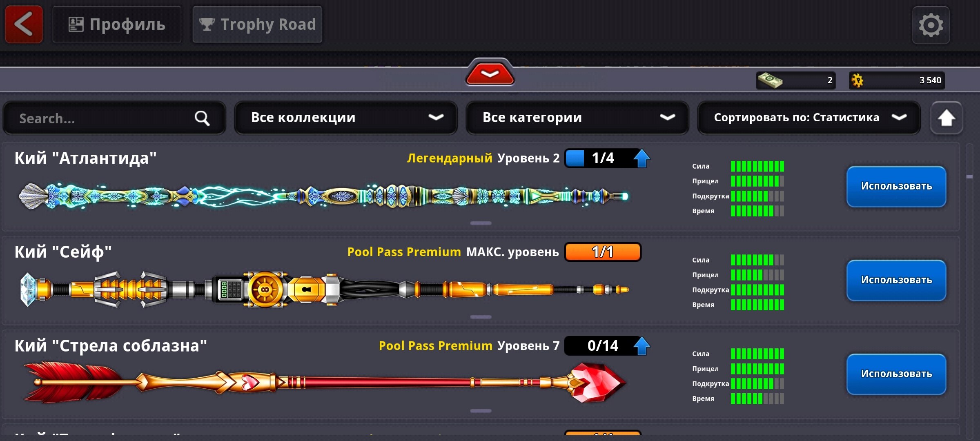
Task: Open the Все коллекции dropdown
Action: (x=346, y=118)
